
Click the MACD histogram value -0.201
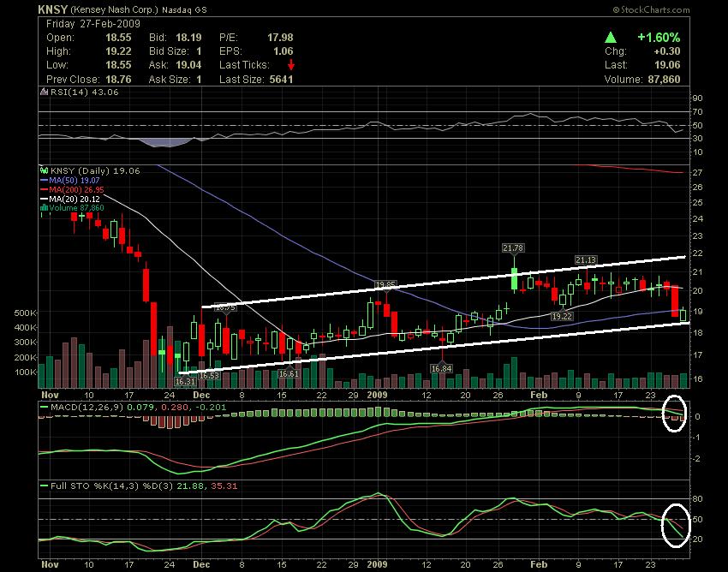[x=212, y=408]
